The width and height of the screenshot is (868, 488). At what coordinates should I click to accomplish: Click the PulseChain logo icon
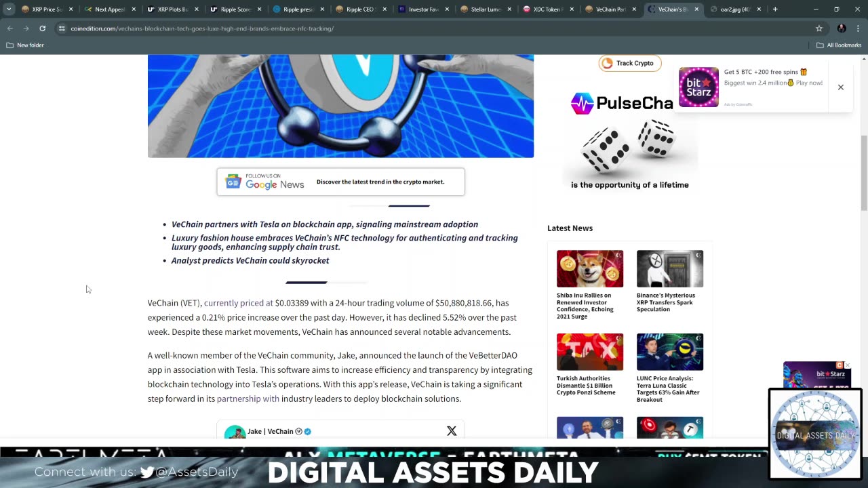pyautogui.click(x=582, y=103)
